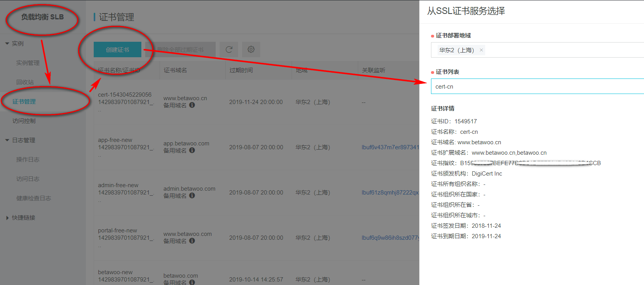This screenshot has width=644, height=285.
Task: Click 证书颁发机构 DigiCert Inc line
Action: pyautogui.click(x=467, y=173)
